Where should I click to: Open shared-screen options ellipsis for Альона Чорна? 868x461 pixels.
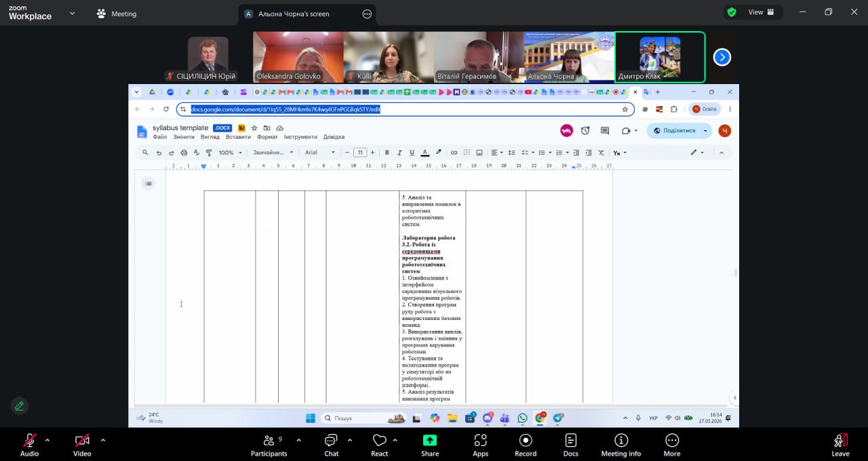click(367, 14)
